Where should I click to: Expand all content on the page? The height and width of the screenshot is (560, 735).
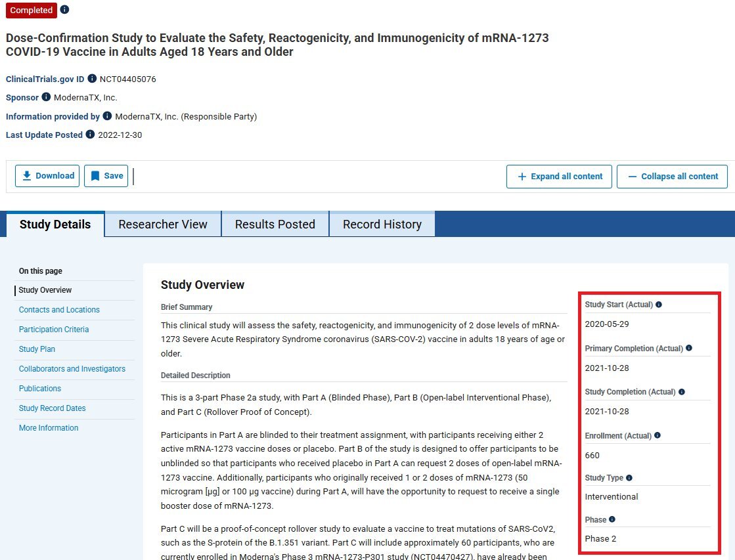point(559,176)
